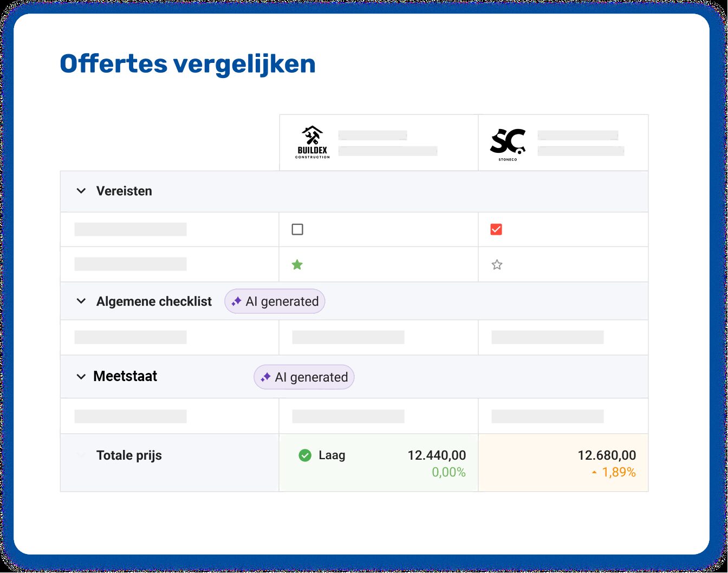Click AI generated badge beside Algemene checklist
The image size is (728, 573).
tap(275, 301)
